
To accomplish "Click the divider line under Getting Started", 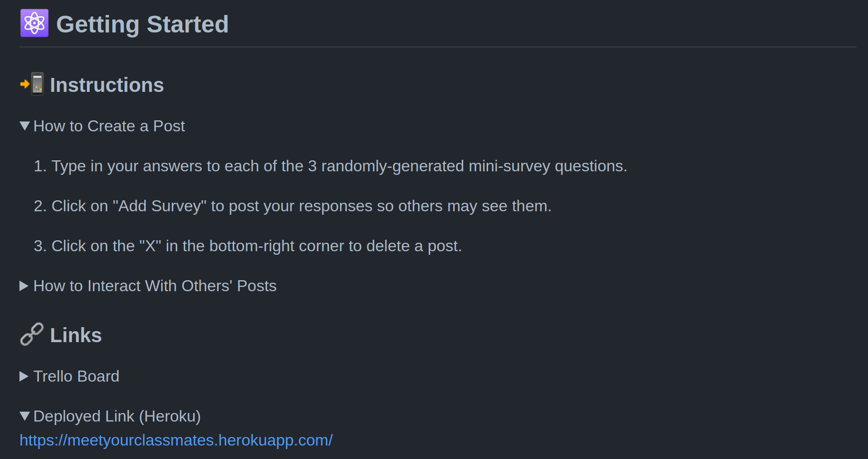I will coord(437,47).
